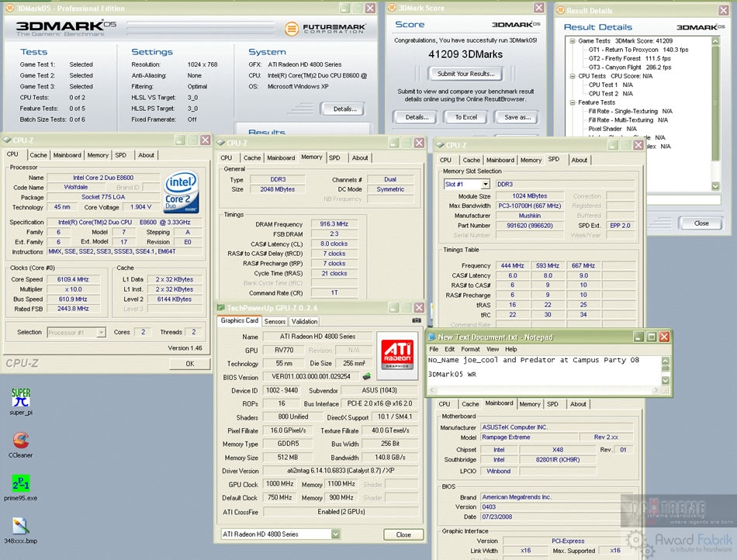Screen dimensions: 737x560
Task: Click the GPU-Z screenshot camera icon
Action: pyautogui.click(x=417, y=320)
